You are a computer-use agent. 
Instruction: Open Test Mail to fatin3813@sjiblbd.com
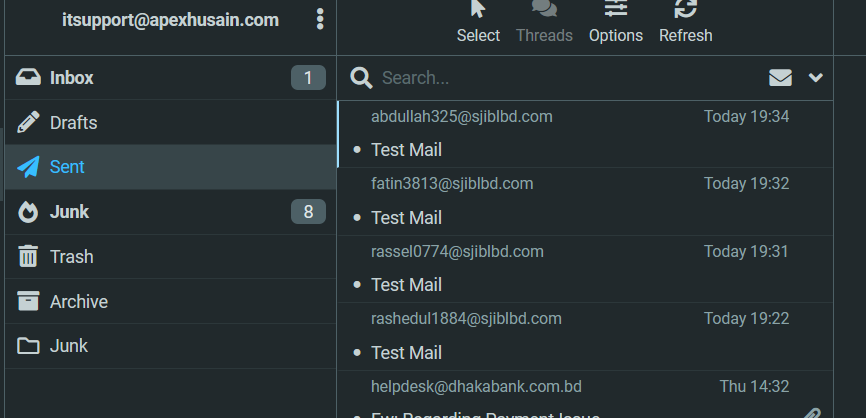coord(406,217)
